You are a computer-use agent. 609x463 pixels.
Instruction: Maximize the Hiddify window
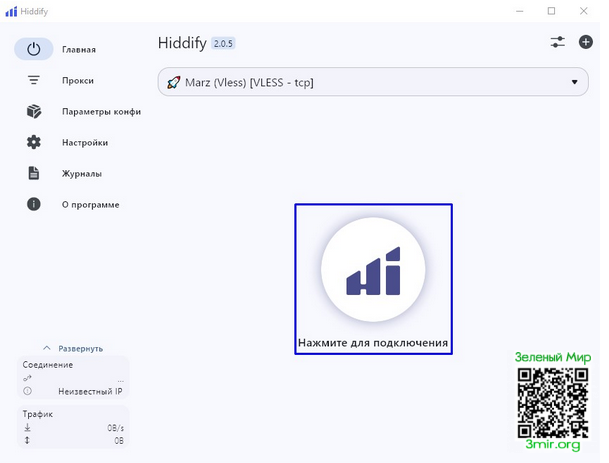click(x=551, y=10)
